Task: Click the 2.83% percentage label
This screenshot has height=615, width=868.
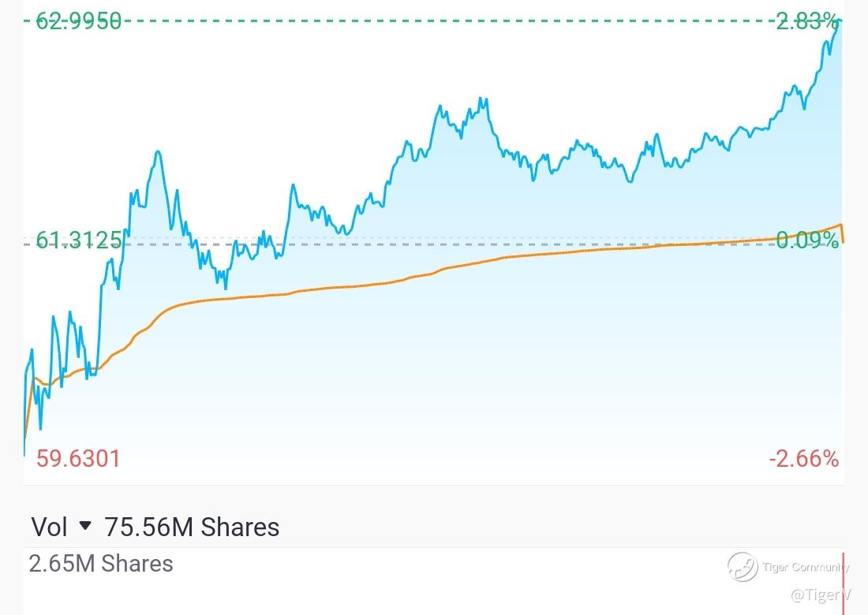Action: [806, 21]
